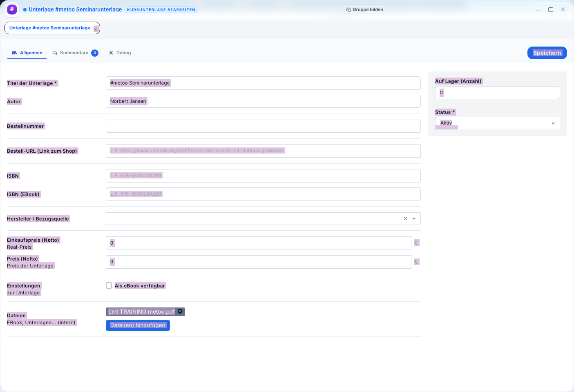574x392 pixels.
Task: Click the Kommentare speech bubble icon
Action: 55,53
